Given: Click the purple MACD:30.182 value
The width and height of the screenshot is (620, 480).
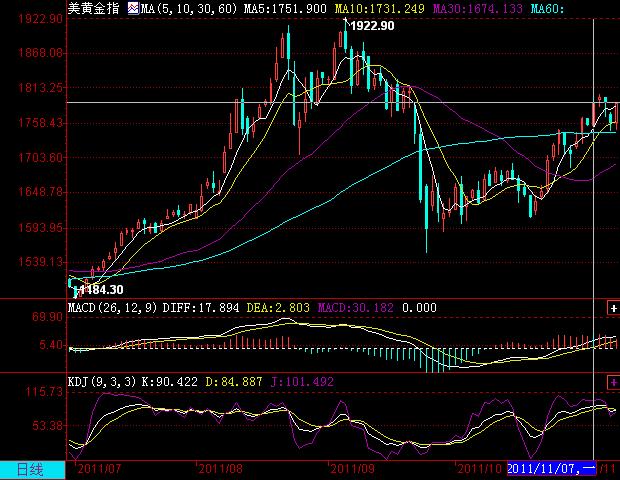Looking at the screenshot, I should coord(356,308).
